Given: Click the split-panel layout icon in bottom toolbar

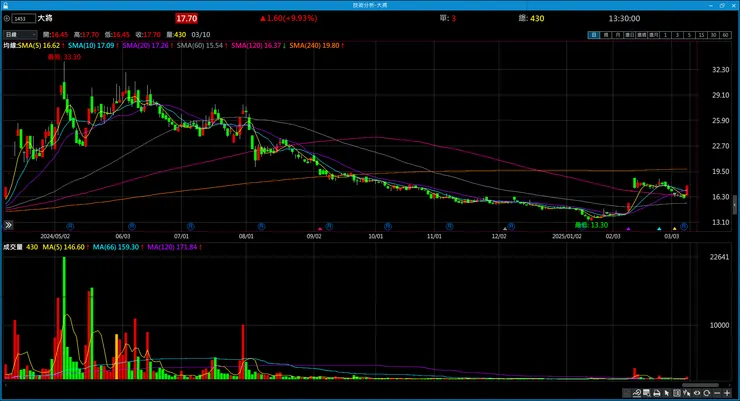Looking at the screenshot, I should click(x=677, y=393).
